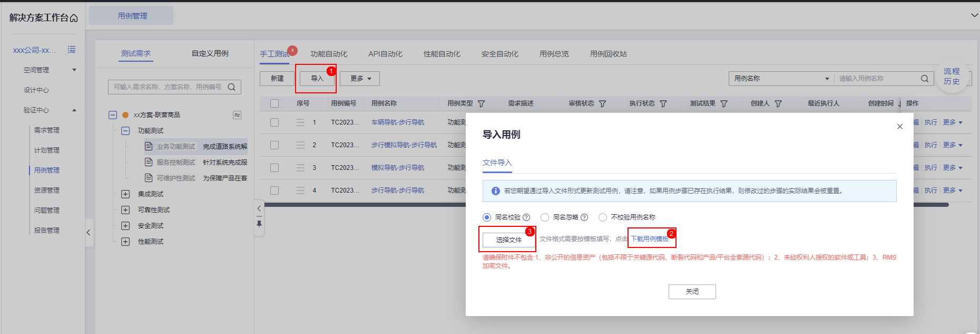
Task: Open the 更多 dropdown in the toolbar
Action: [360, 79]
